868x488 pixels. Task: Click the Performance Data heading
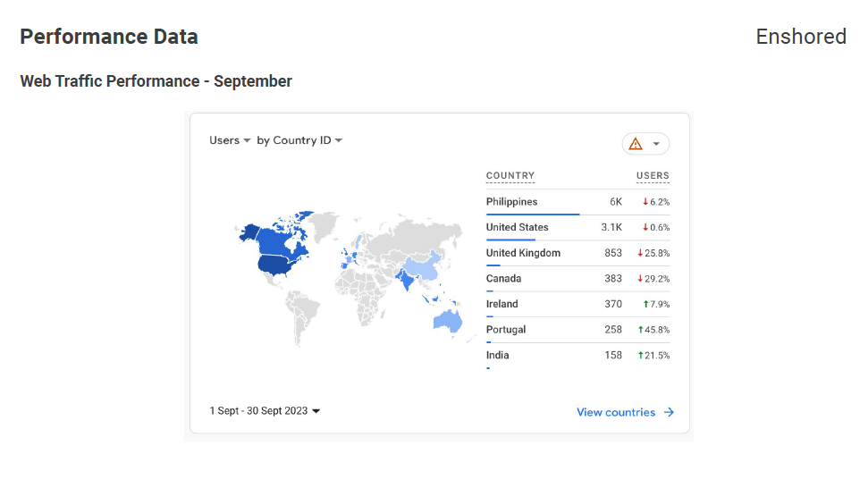point(109,37)
